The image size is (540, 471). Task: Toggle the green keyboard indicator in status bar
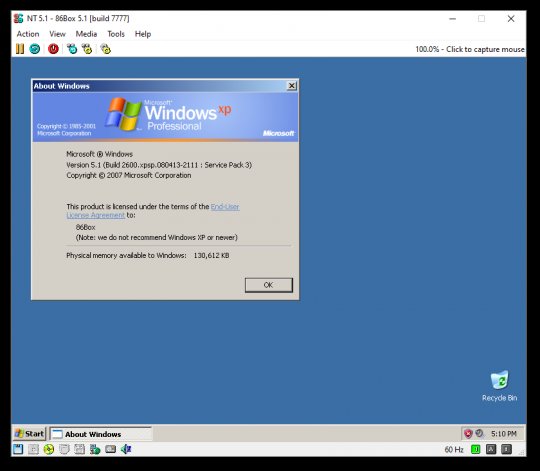point(475,449)
